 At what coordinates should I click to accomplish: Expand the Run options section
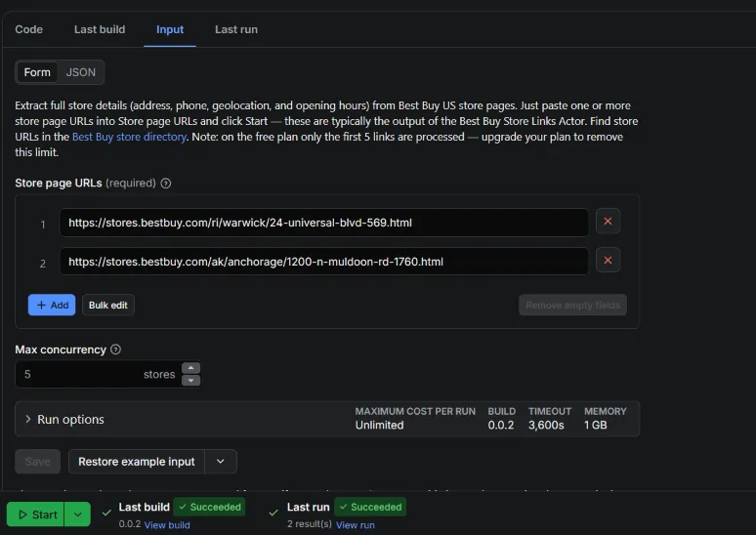point(64,420)
